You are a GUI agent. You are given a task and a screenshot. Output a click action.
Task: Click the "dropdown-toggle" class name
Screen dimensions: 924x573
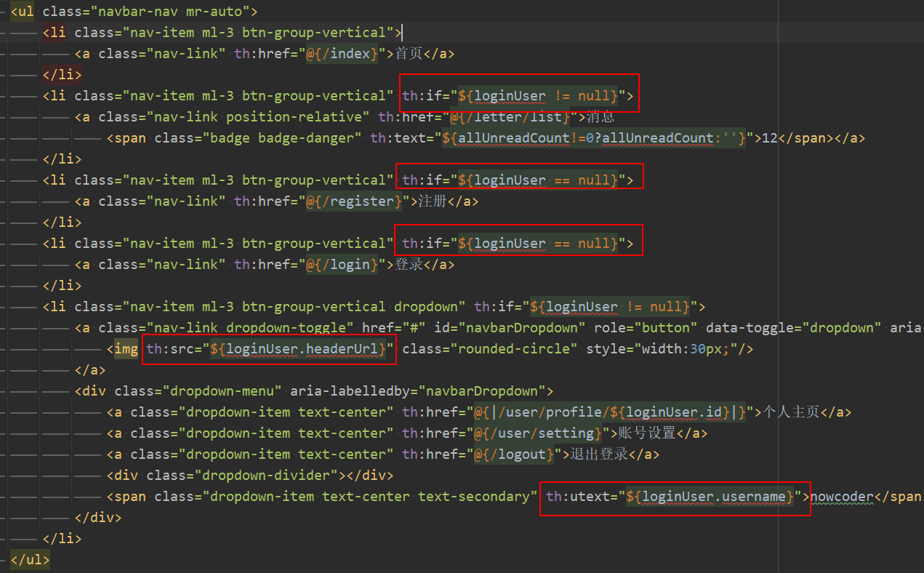click(286, 327)
